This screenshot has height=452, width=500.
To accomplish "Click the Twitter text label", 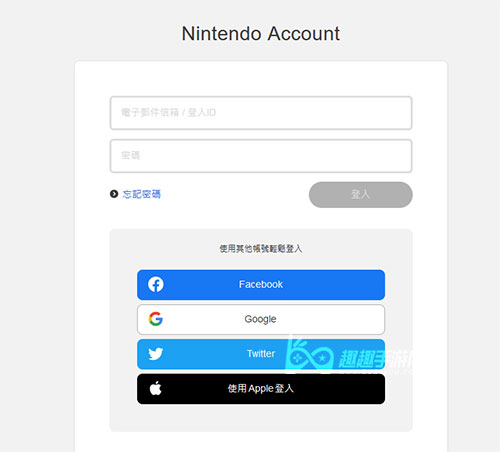I will (261, 354).
